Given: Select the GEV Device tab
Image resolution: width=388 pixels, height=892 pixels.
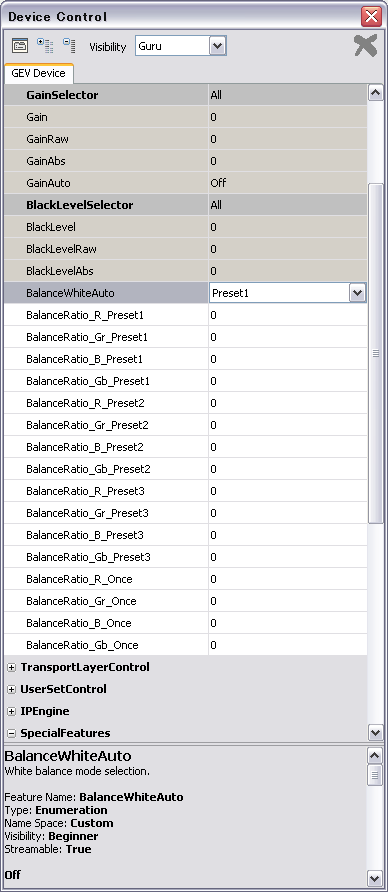Looking at the screenshot, I should tap(38, 73).
